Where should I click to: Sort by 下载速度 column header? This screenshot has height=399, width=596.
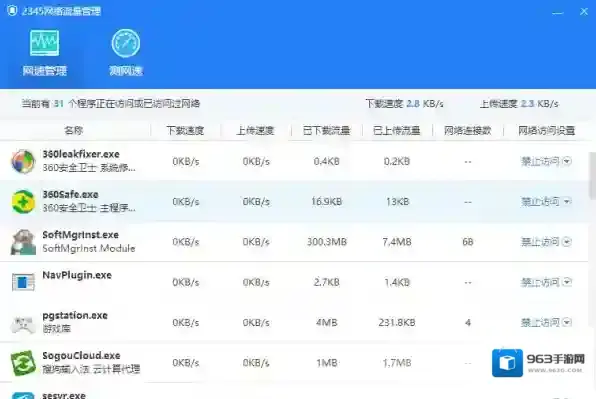pyautogui.click(x=185, y=130)
